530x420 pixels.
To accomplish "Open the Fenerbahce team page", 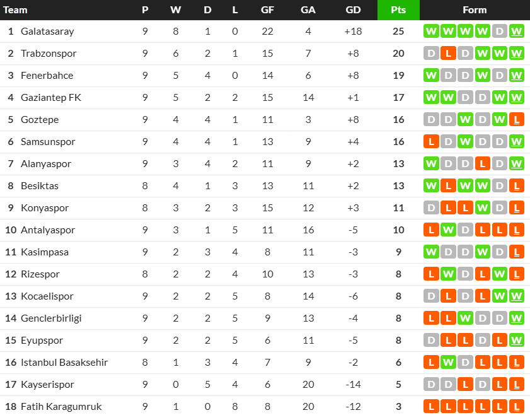I will pyautogui.click(x=47, y=76).
